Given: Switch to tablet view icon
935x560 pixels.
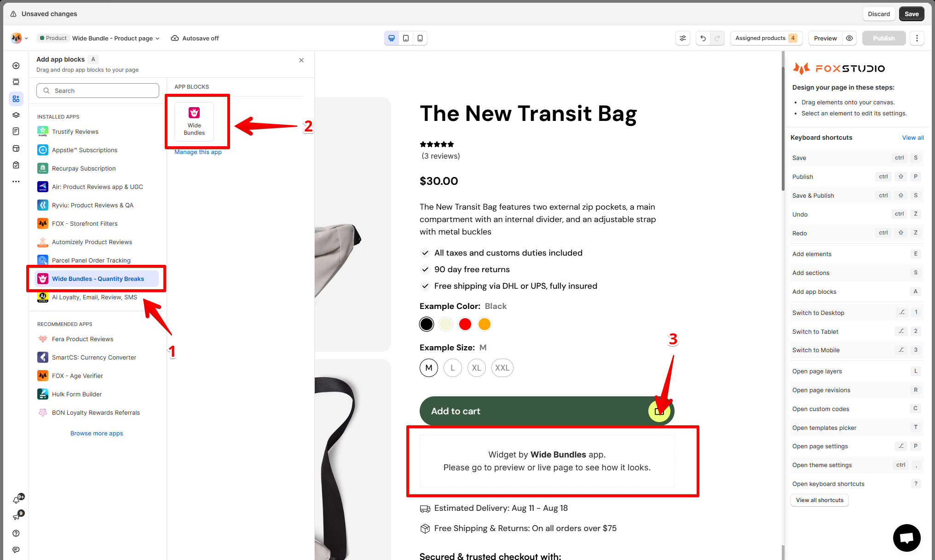Looking at the screenshot, I should 406,38.
